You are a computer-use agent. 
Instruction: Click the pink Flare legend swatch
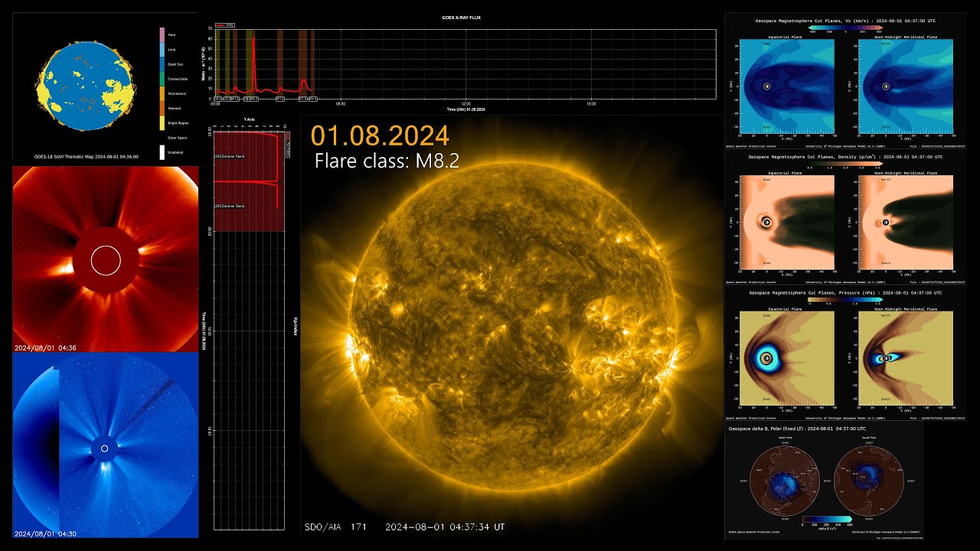(162, 34)
